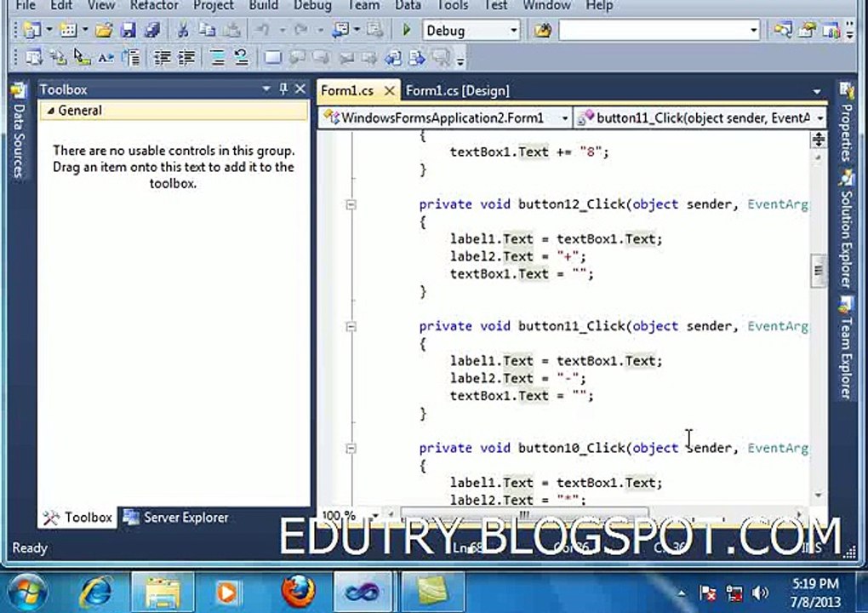Viewport: 868px width, 613px height.
Task: Pin the Toolbox panel with auto-hide pushpin
Action: 283,89
